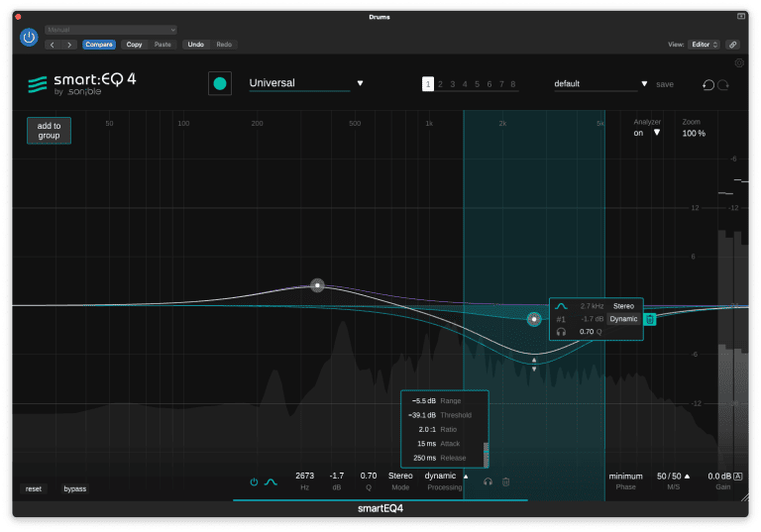Go to previous preset arrow
Viewport: 761px width, 532px height.
click(x=53, y=45)
